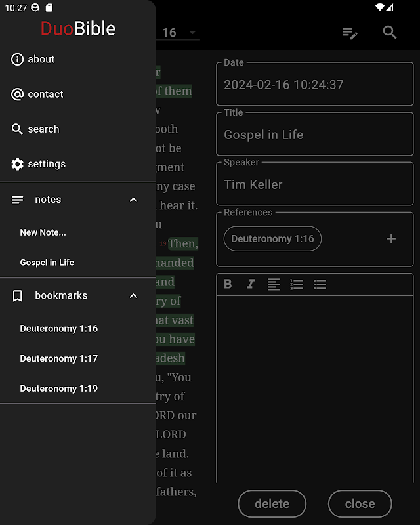420x525 pixels.
Task: Click the Title field with Gospel in Life
Action: click(x=315, y=135)
